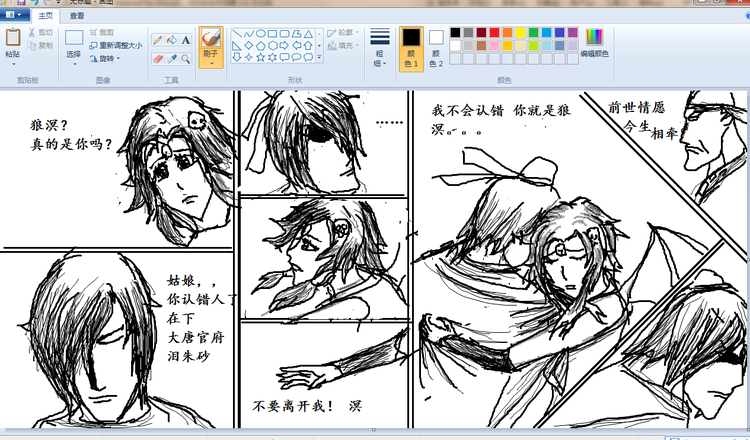Open the Rotate (旋转) dropdown
This screenshot has height=440, width=750.
pyautogui.click(x=105, y=58)
